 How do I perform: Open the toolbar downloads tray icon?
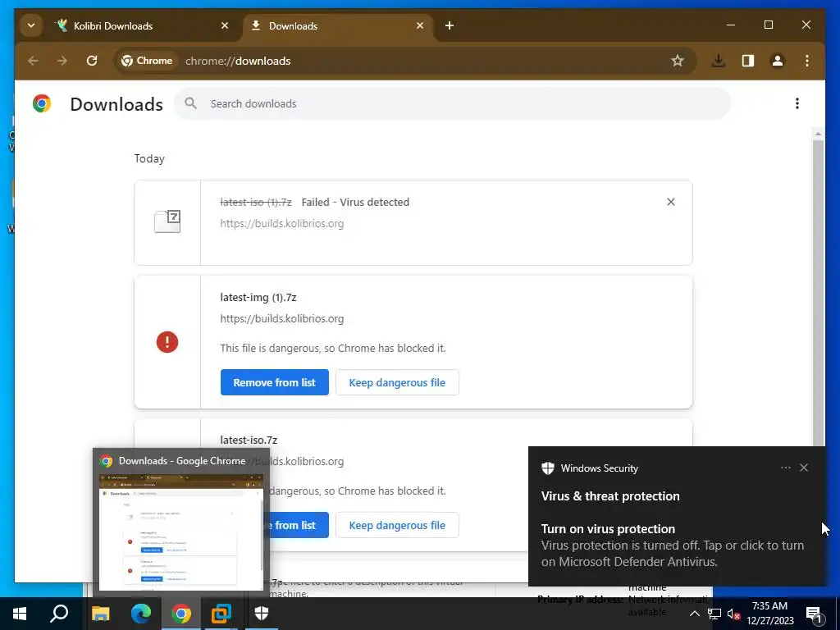[719, 61]
